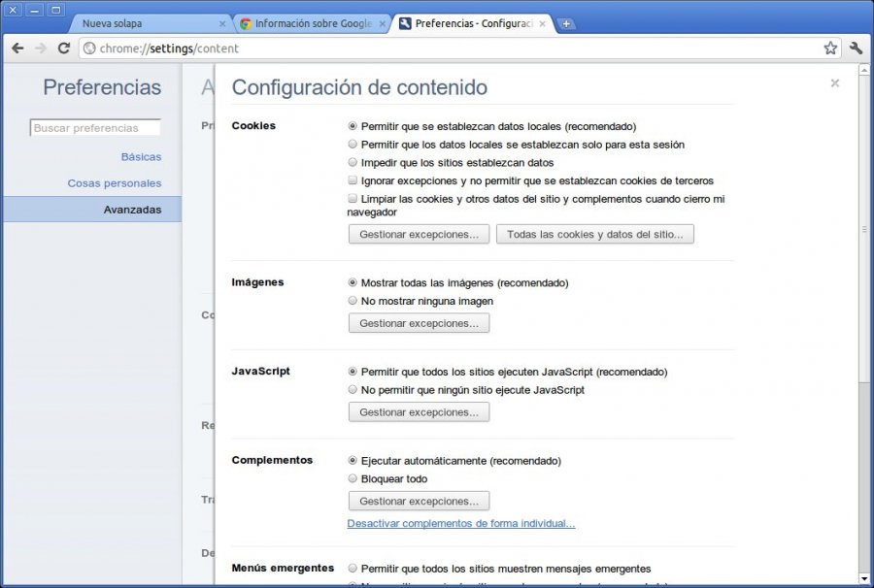The height and width of the screenshot is (588, 874).
Task: Click the site info icon in the address bar
Action: [x=89, y=49]
